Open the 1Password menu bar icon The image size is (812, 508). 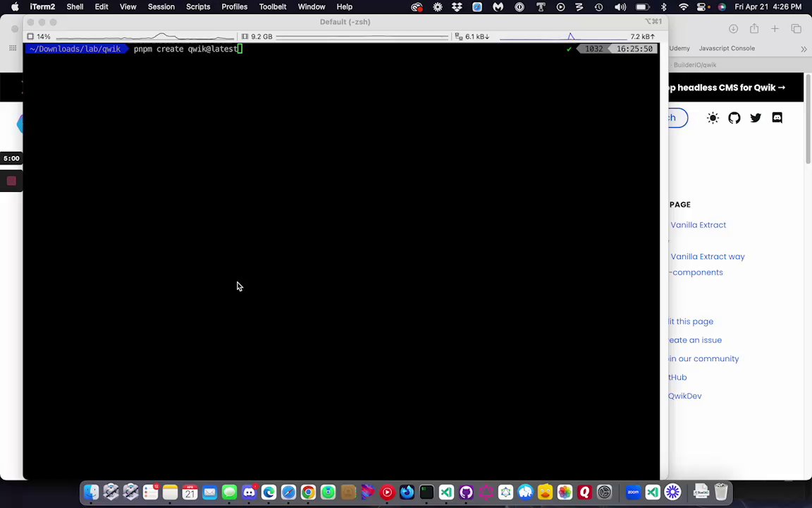(519, 7)
